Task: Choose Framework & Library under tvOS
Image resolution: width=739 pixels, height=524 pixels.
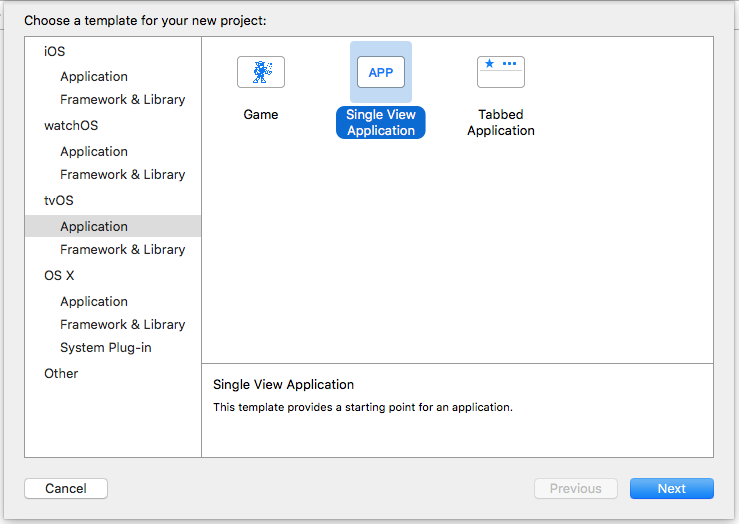Action: click(123, 249)
